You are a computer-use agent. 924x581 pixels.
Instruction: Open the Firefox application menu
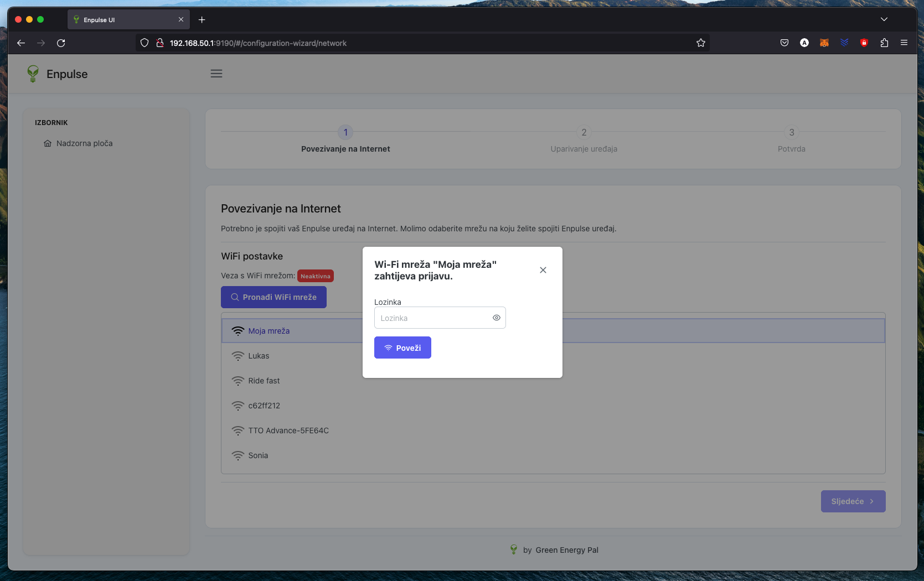click(x=905, y=43)
